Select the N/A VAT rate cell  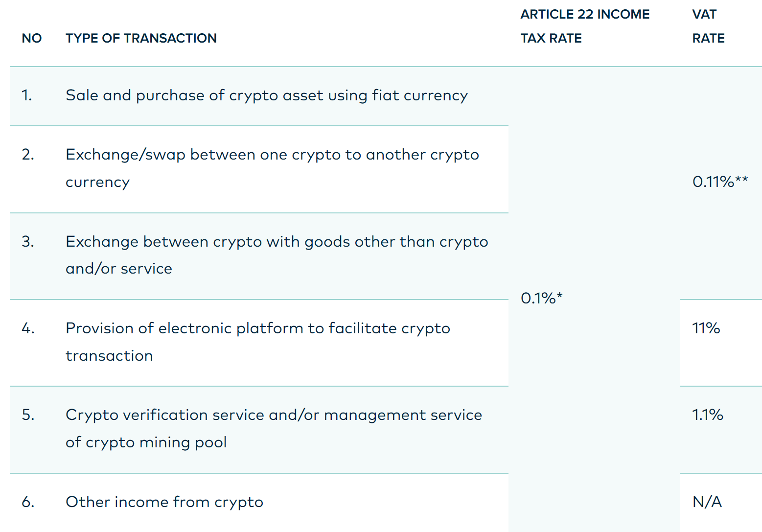pos(707,502)
